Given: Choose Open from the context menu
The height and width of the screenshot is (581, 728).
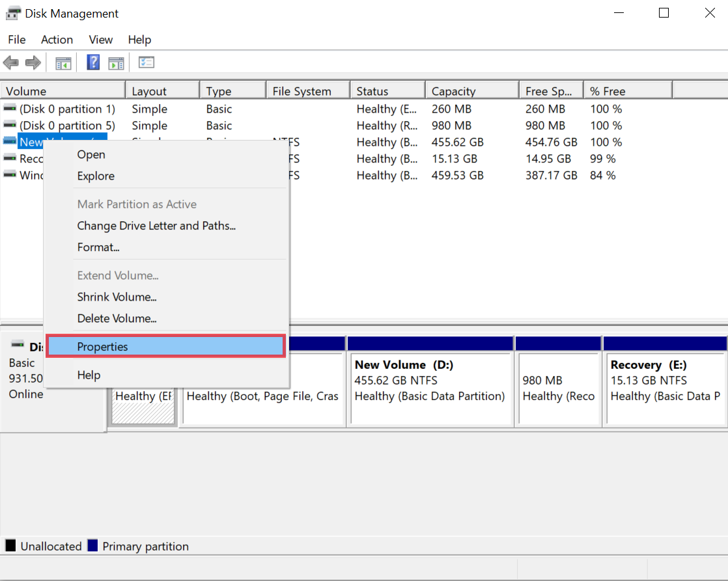Looking at the screenshot, I should pyautogui.click(x=167, y=155).
